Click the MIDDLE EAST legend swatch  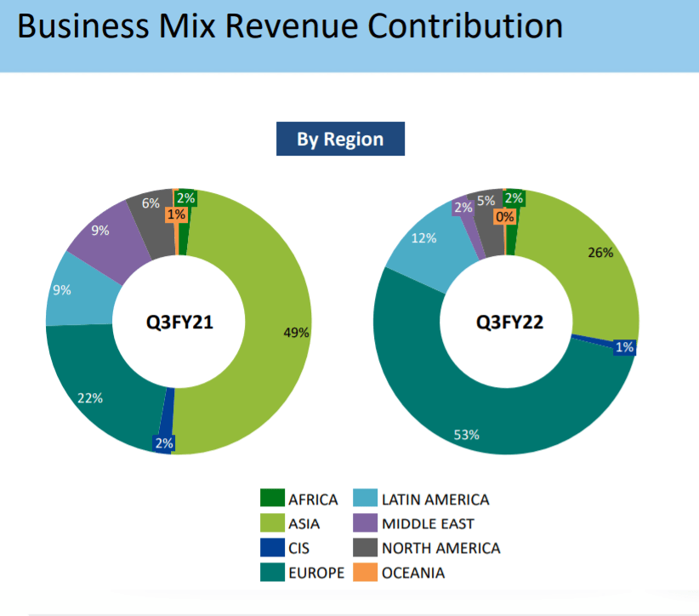(x=365, y=524)
